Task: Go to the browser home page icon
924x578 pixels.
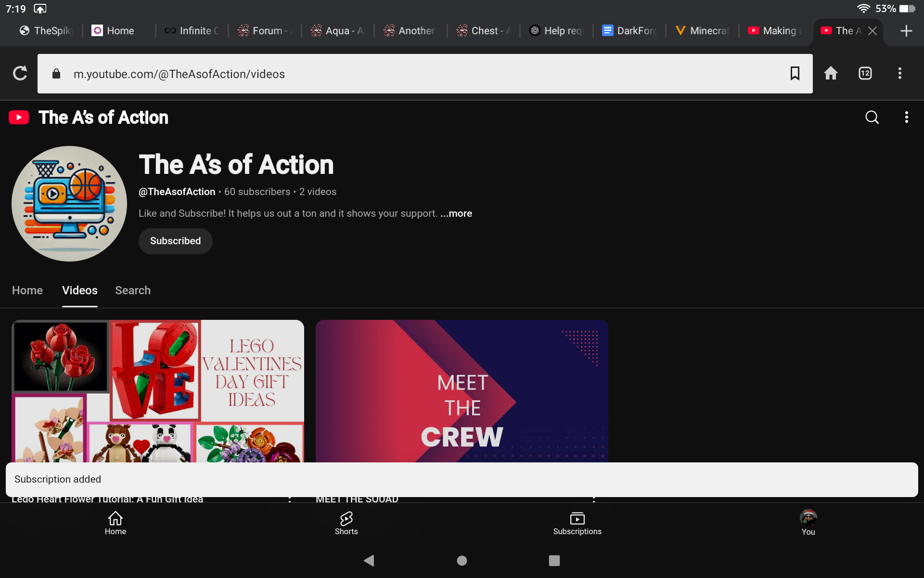Action: [x=831, y=73]
